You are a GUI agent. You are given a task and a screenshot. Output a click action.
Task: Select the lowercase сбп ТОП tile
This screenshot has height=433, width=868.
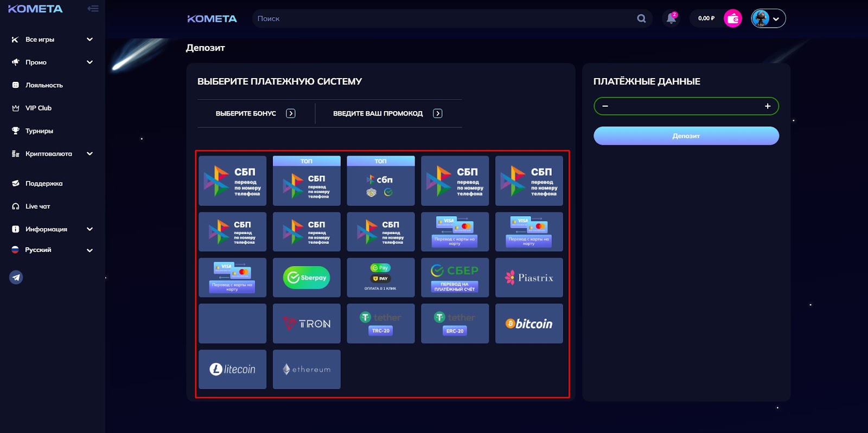tap(381, 181)
